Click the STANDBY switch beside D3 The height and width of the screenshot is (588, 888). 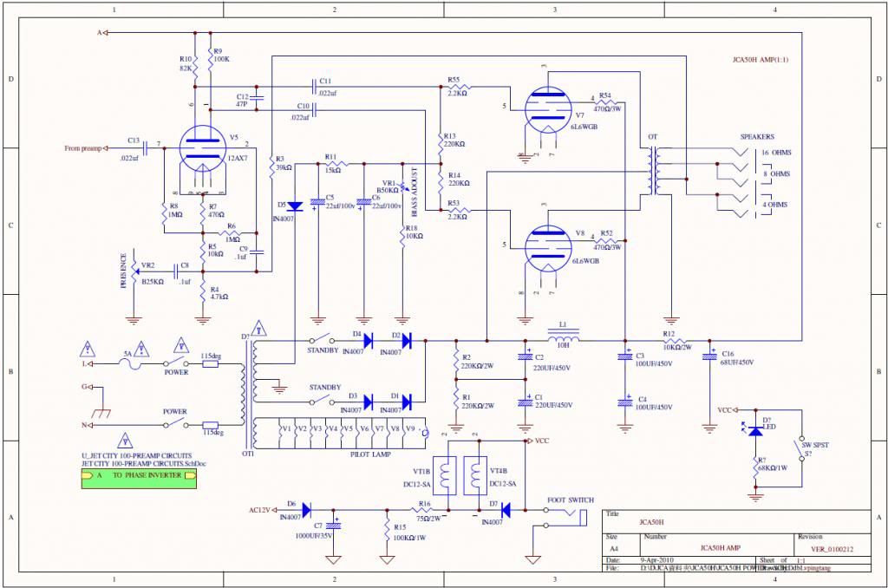click(x=322, y=401)
